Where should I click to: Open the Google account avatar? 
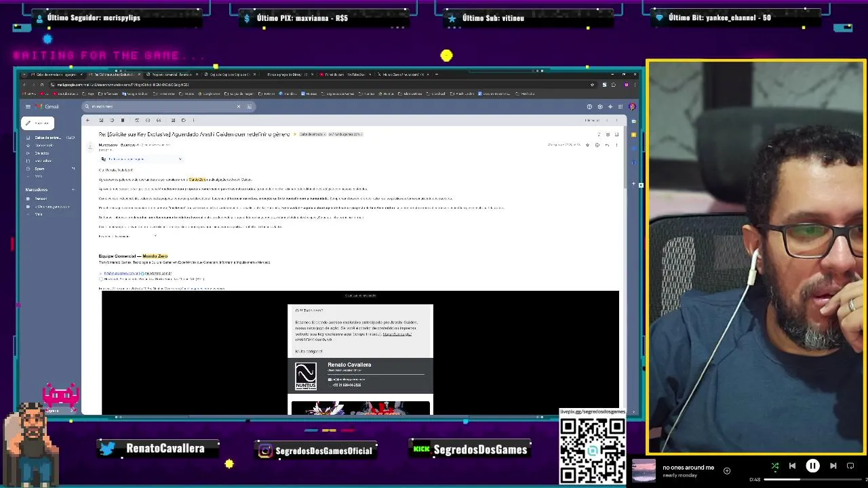click(632, 106)
